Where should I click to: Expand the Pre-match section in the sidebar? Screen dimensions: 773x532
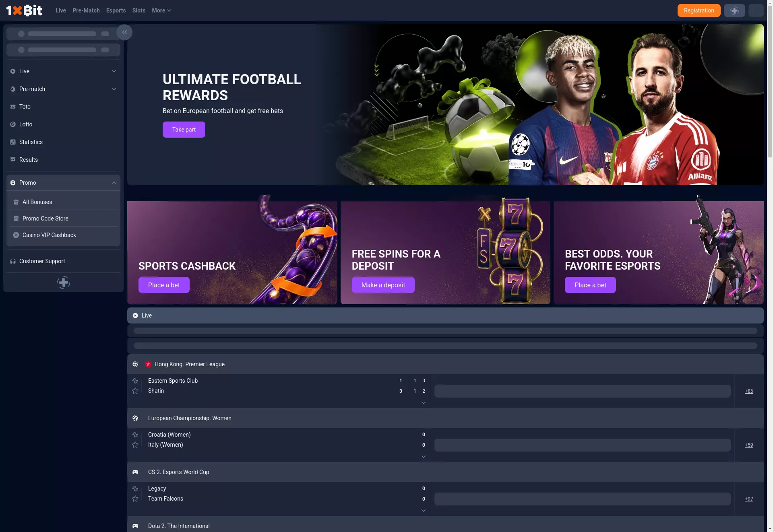(x=114, y=89)
